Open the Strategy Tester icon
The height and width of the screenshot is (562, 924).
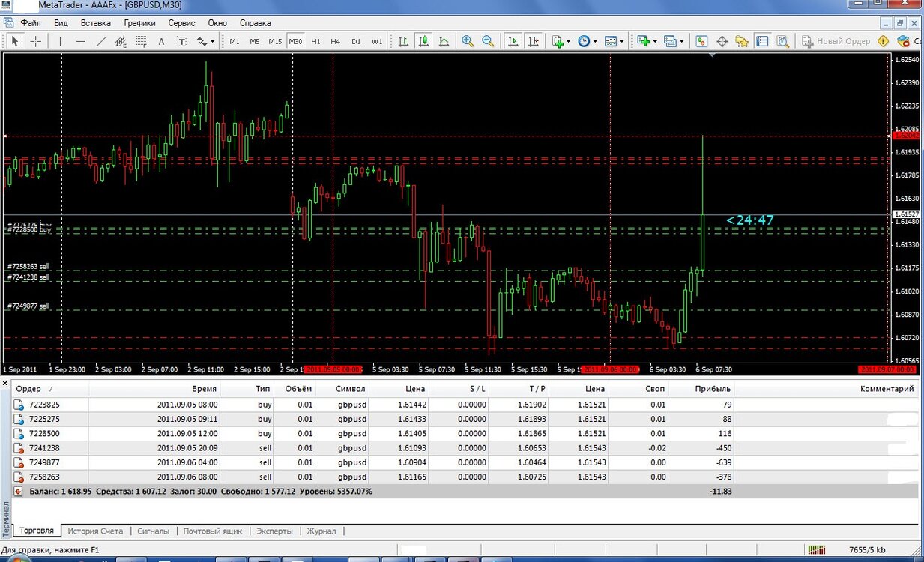(x=782, y=41)
